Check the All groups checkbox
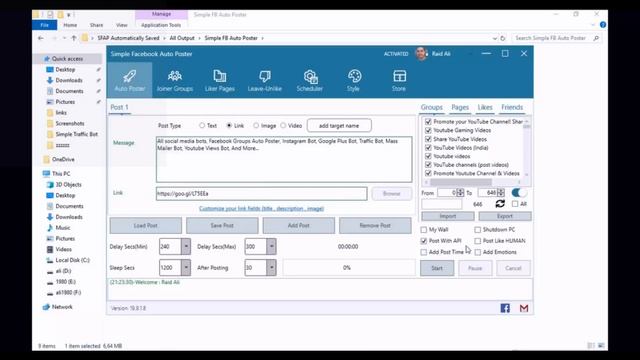This screenshot has height=360, width=640. pyautogui.click(x=515, y=204)
